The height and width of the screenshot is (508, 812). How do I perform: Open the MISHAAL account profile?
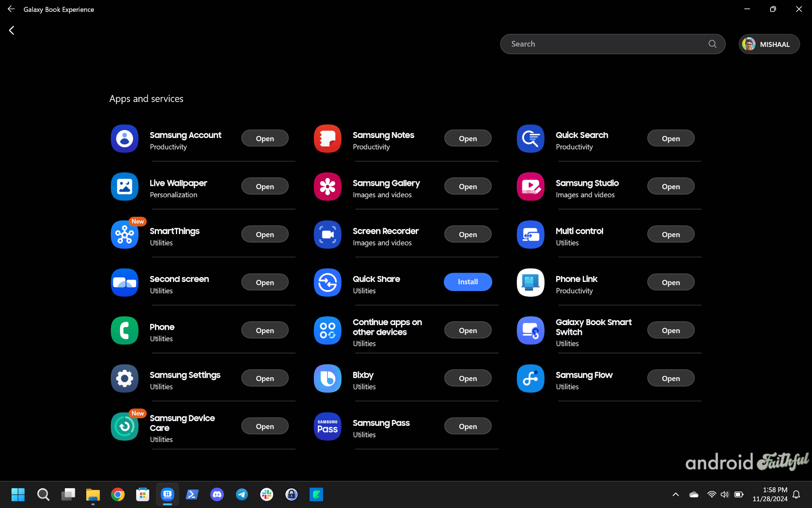[x=769, y=44]
